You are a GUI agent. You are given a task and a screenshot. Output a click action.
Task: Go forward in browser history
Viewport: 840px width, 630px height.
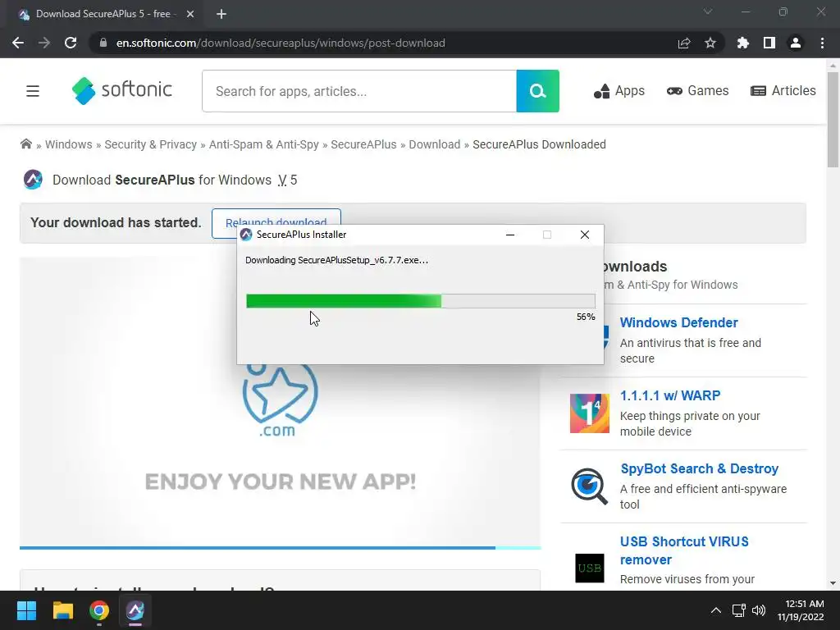[x=44, y=43]
